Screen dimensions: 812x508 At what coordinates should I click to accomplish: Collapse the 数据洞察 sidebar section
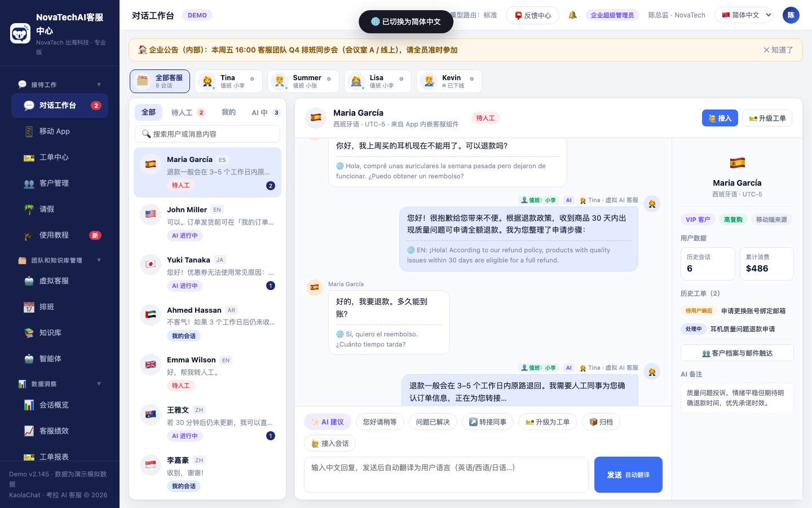point(99,384)
